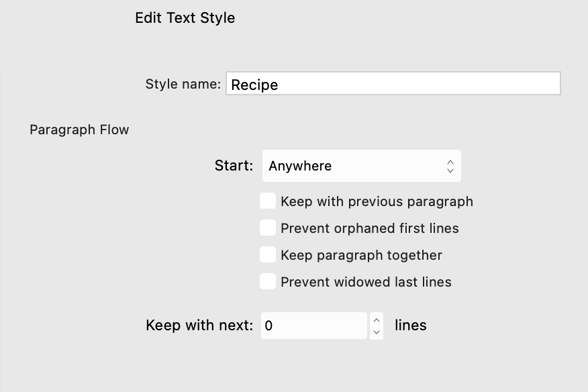This screenshot has height=392, width=588.
Task: Click the Keep with next up arrow
Action: tap(377, 320)
